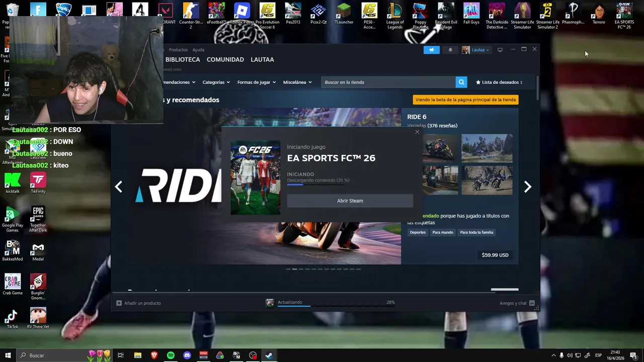
Task: Click the Buscar en la tienda search field
Action: 388,82
